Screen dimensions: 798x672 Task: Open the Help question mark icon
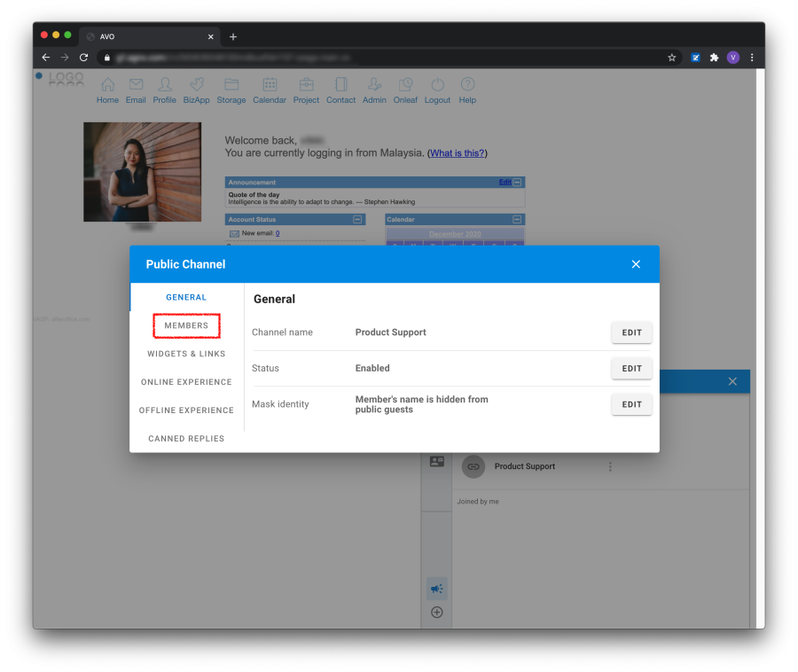(467, 85)
